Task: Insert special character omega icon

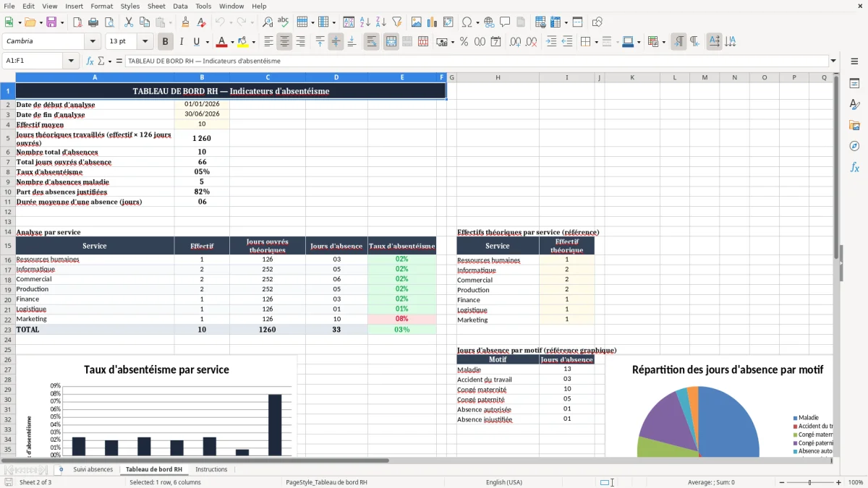Action: pyautogui.click(x=467, y=22)
